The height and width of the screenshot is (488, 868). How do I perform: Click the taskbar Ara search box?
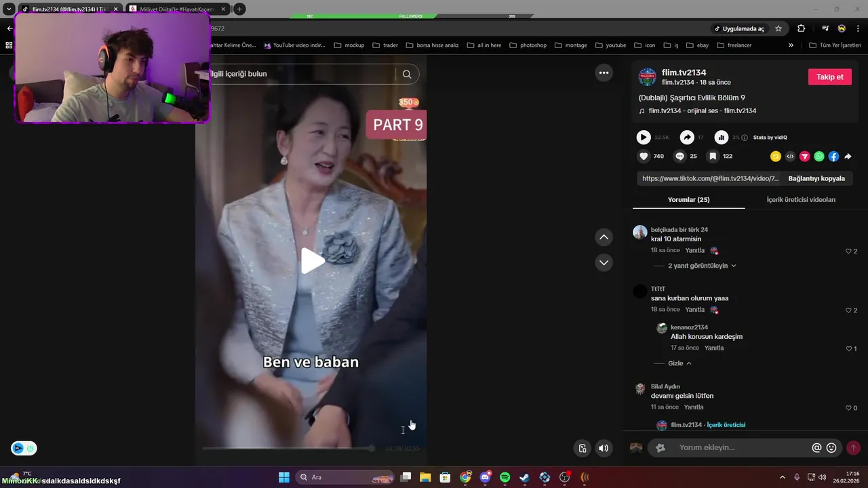click(346, 477)
